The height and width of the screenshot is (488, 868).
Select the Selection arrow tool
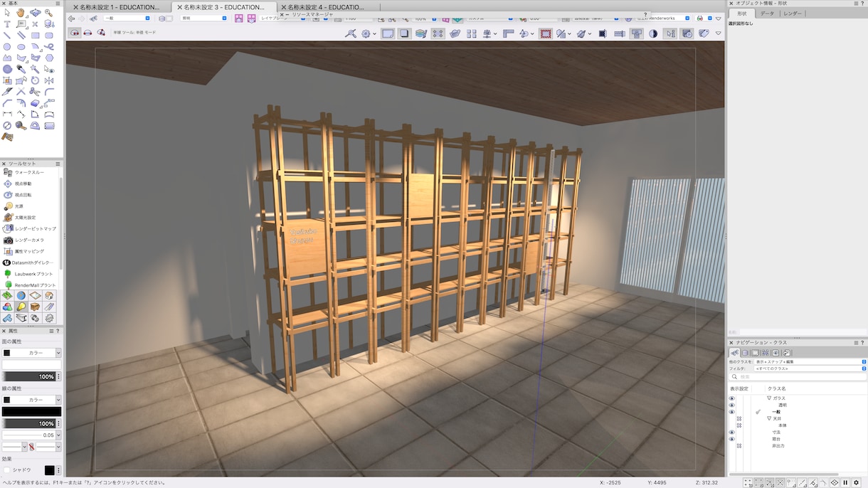tap(7, 13)
